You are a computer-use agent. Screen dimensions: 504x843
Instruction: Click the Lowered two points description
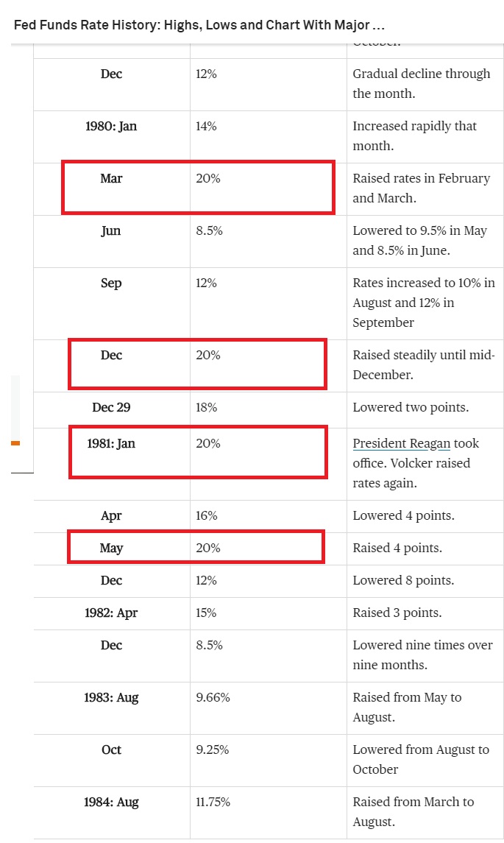point(411,408)
